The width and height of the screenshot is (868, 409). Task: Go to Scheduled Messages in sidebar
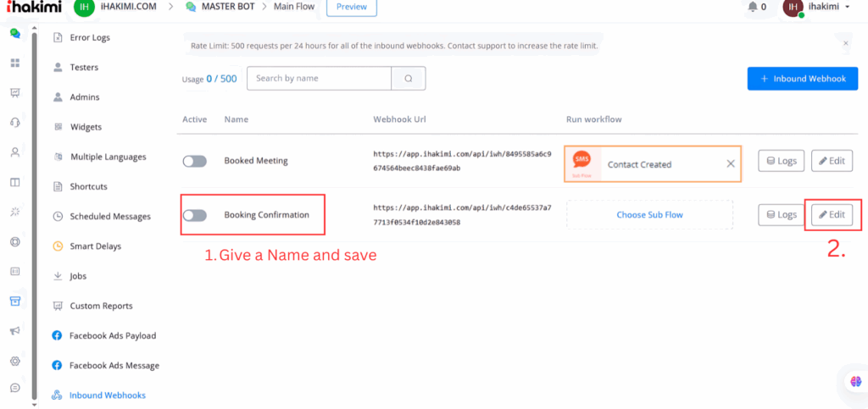[x=109, y=217]
